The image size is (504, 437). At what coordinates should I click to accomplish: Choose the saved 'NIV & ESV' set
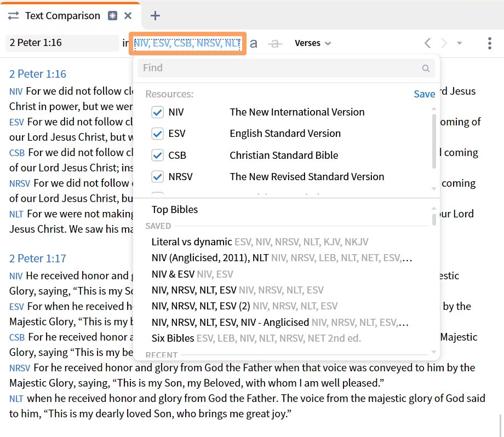click(192, 274)
